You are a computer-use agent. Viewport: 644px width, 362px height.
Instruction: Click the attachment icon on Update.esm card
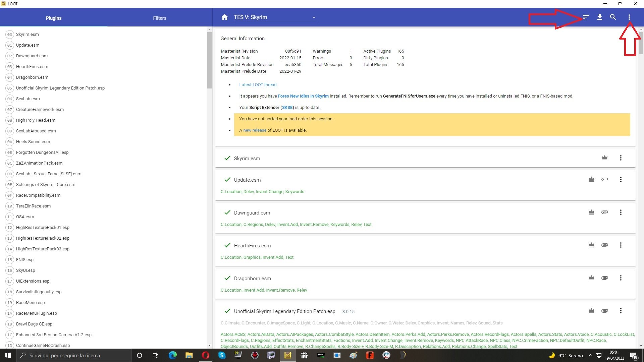[605, 179]
